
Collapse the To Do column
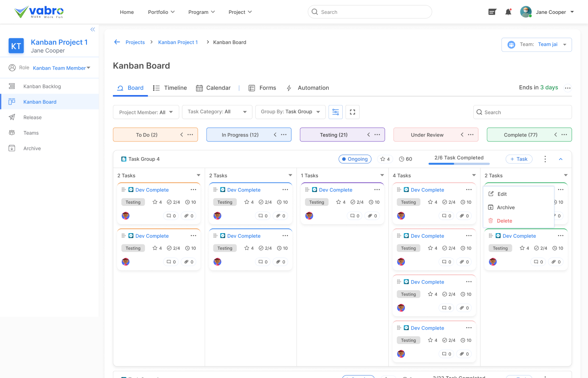pos(181,135)
